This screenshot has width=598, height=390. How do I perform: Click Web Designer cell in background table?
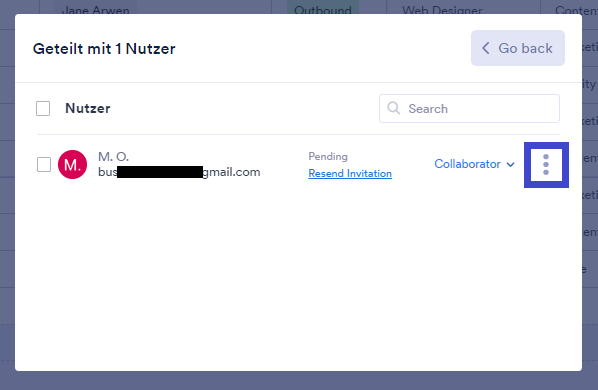442,10
